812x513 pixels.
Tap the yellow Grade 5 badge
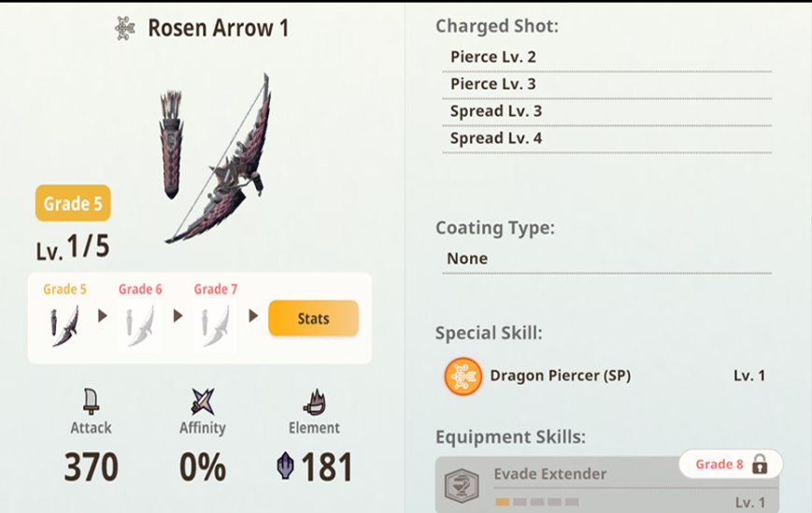pyautogui.click(x=73, y=204)
